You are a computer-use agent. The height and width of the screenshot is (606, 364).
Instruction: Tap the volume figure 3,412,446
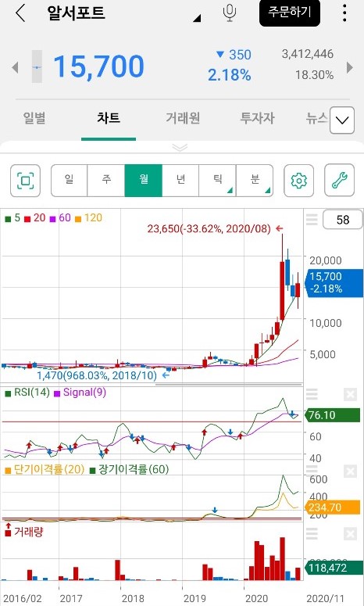click(308, 54)
